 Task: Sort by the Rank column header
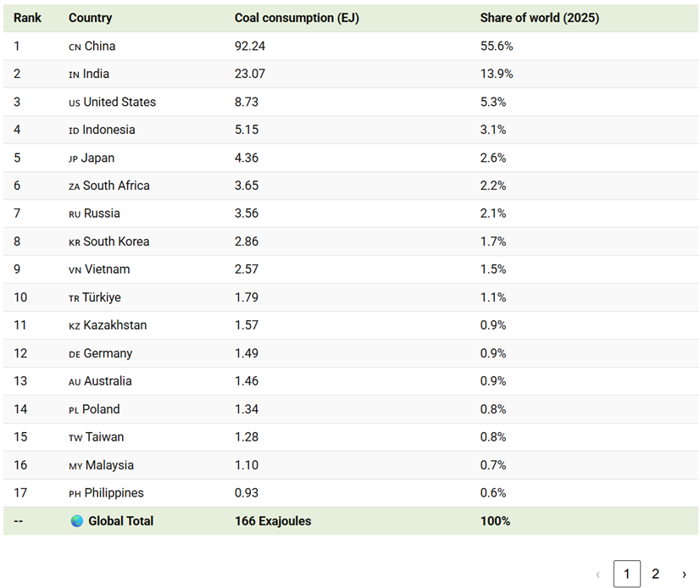click(27, 18)
